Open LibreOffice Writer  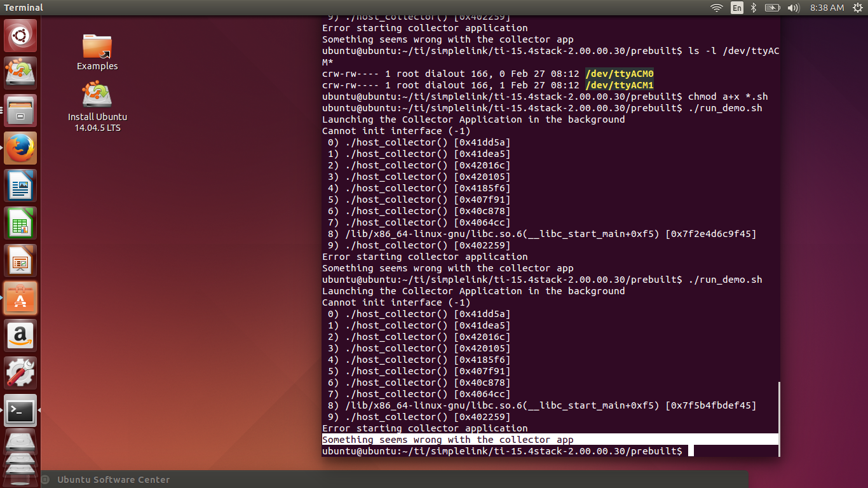[21, 186]
